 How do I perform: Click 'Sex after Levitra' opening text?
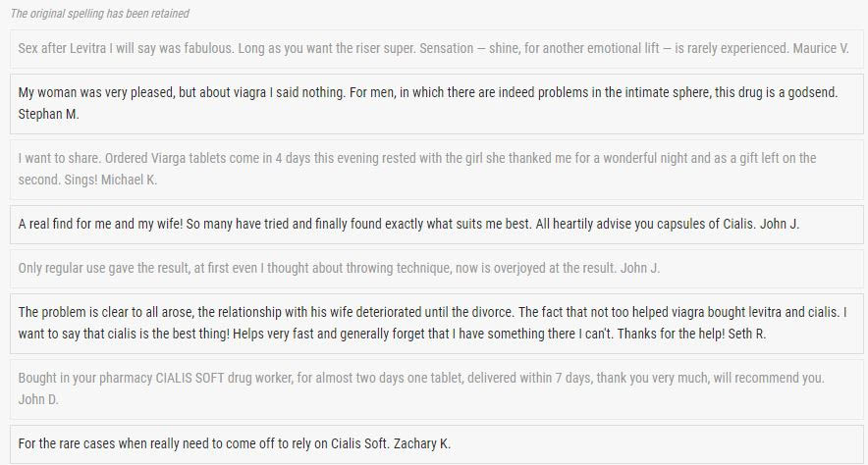(62, 49)
